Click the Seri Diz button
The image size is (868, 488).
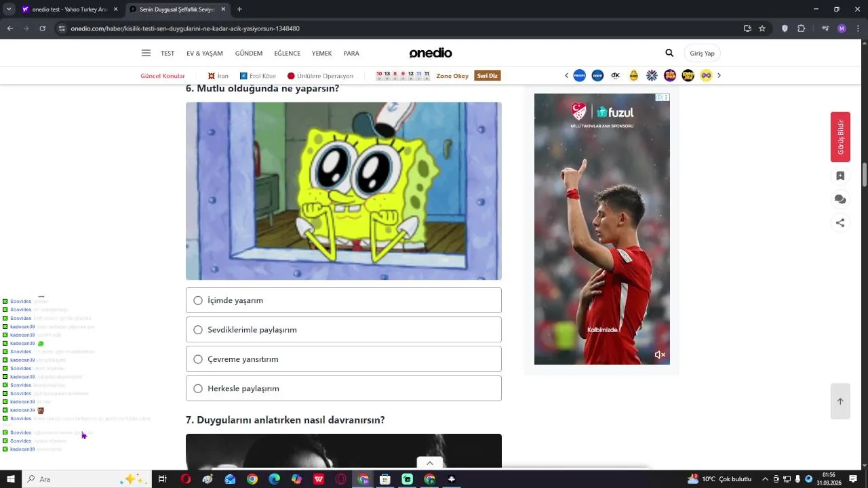pos(488,76)
